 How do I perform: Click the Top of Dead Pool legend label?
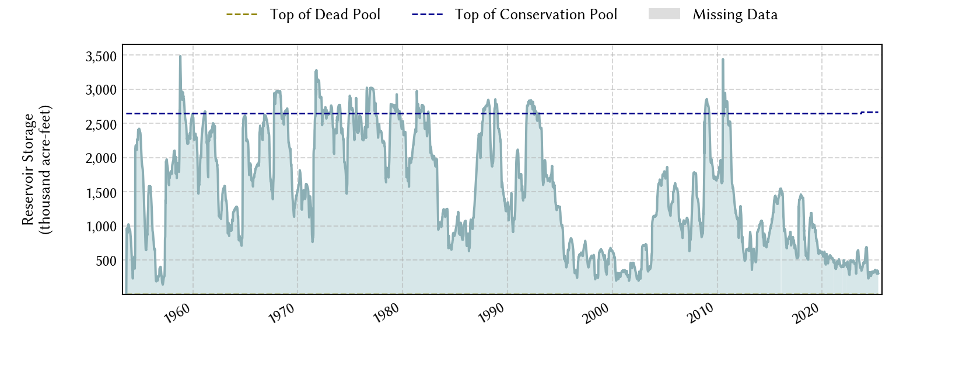pyautogui.click(x=325, y=15)
